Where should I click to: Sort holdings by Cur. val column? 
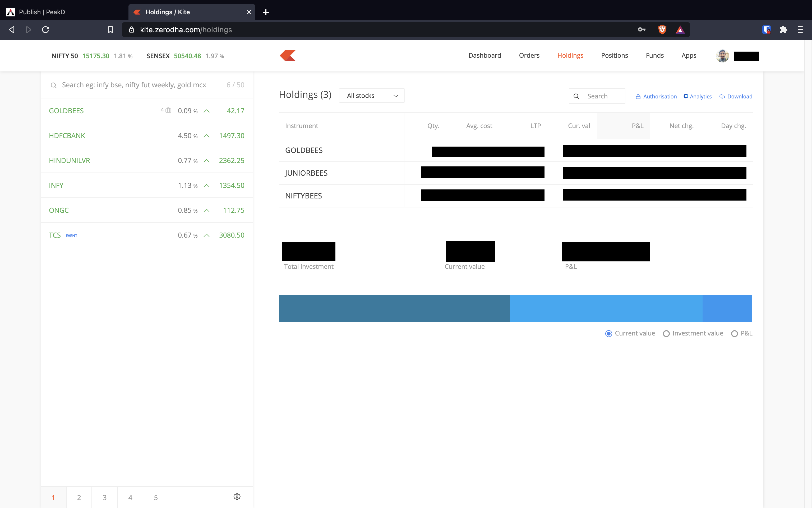click(579, 126)
